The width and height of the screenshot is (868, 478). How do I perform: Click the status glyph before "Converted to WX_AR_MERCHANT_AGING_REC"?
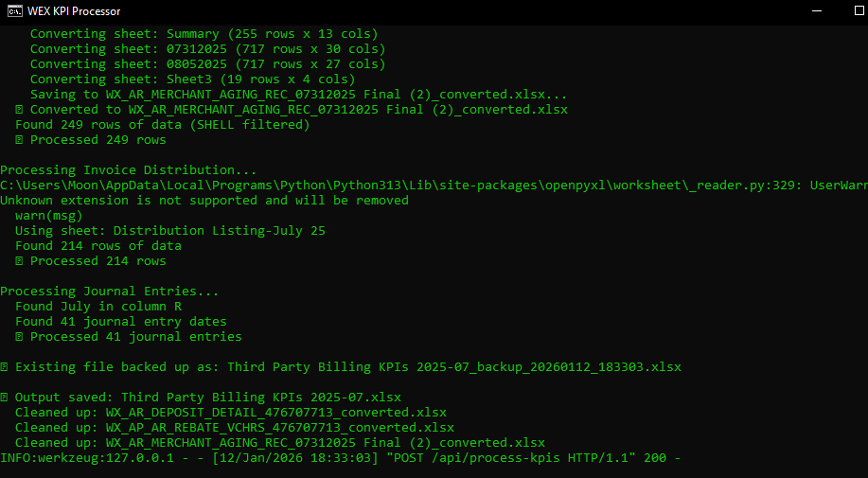point(19,110)
